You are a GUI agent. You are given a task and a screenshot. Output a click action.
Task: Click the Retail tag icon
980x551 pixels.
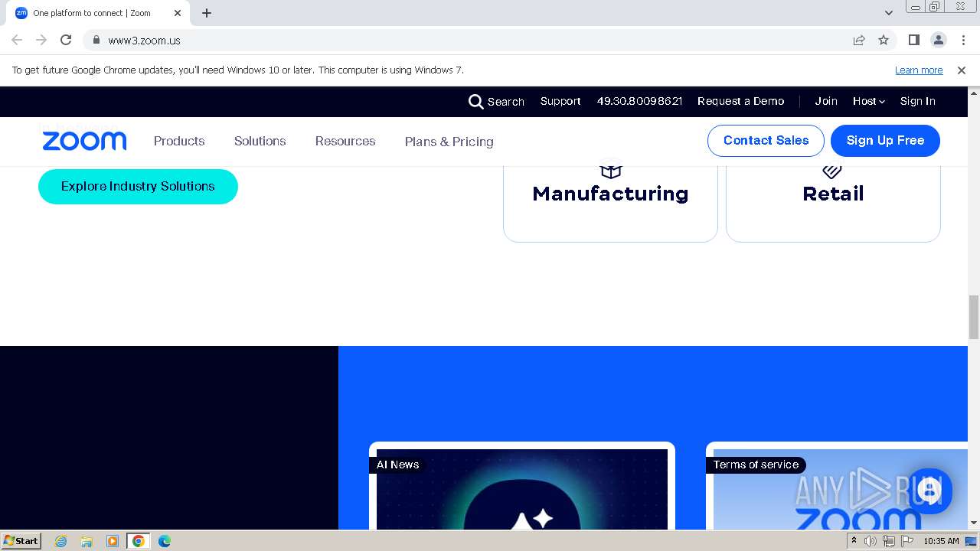832,170
